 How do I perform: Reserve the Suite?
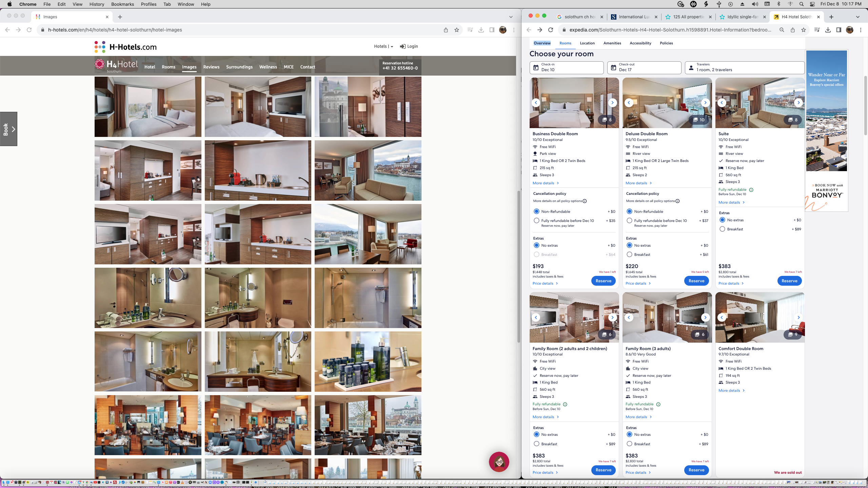(x=789, y=281)
